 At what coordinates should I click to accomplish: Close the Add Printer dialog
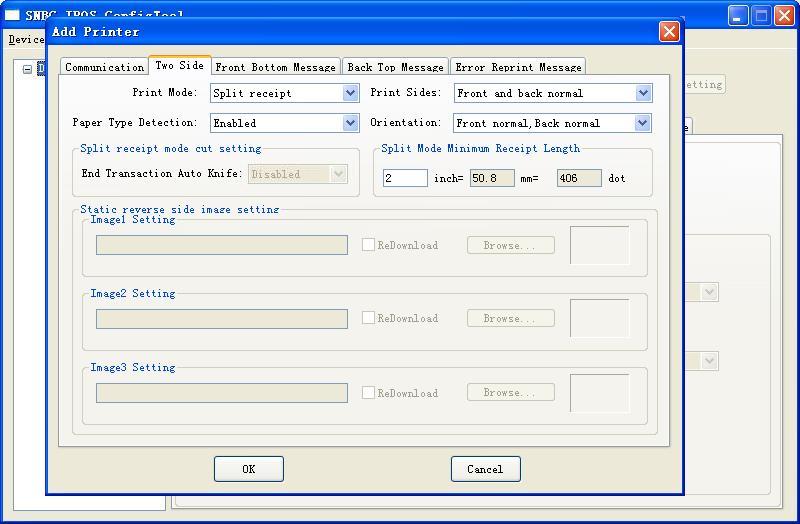point(669,32)
